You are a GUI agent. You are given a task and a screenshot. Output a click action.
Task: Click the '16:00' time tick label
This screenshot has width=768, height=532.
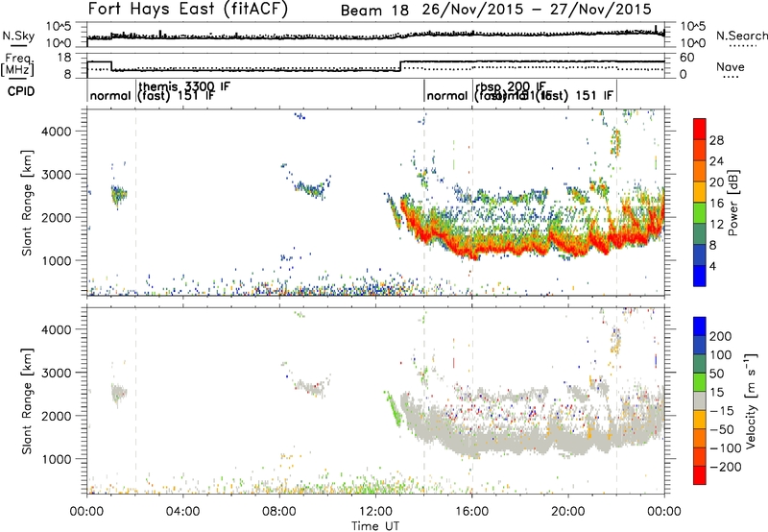coord(471,512)
